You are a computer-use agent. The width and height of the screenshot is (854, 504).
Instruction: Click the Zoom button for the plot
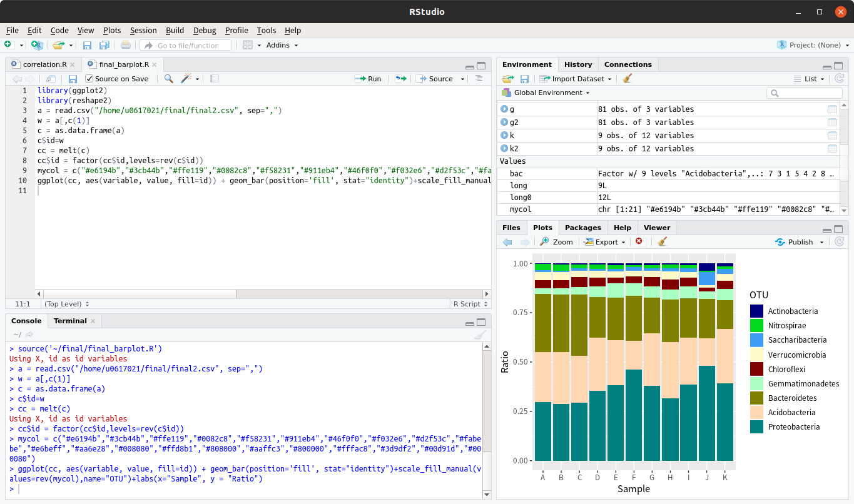[556, 242]
